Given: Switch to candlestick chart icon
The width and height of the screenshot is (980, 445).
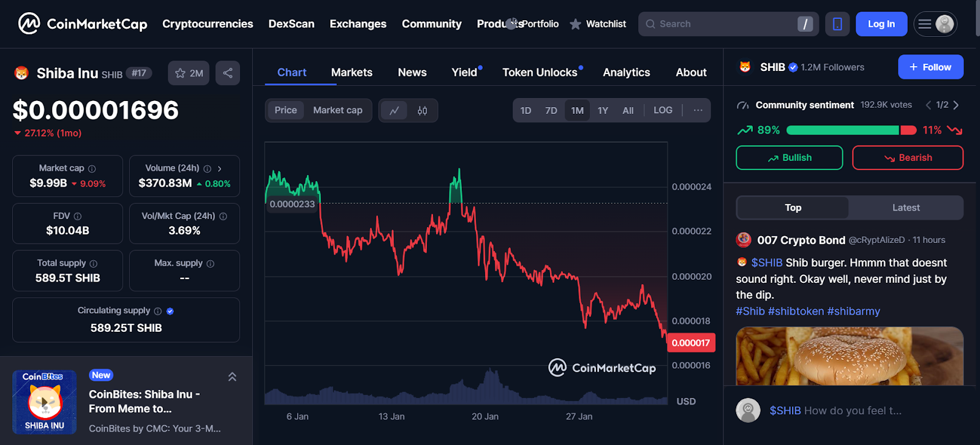Looking at the screenshot, I should [422, 111].
